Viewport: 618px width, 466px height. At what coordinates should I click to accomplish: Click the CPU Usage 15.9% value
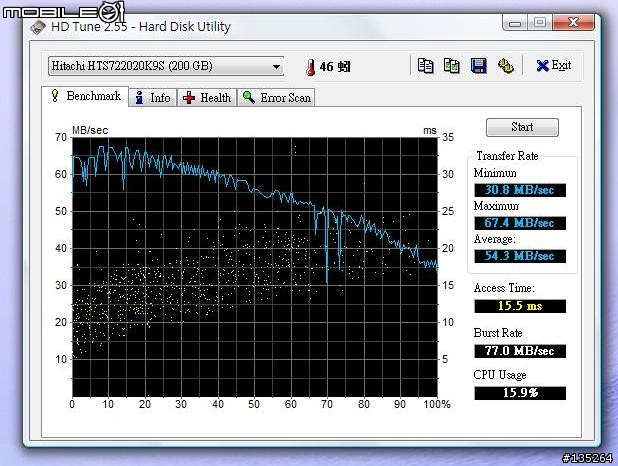pos(520,393)
